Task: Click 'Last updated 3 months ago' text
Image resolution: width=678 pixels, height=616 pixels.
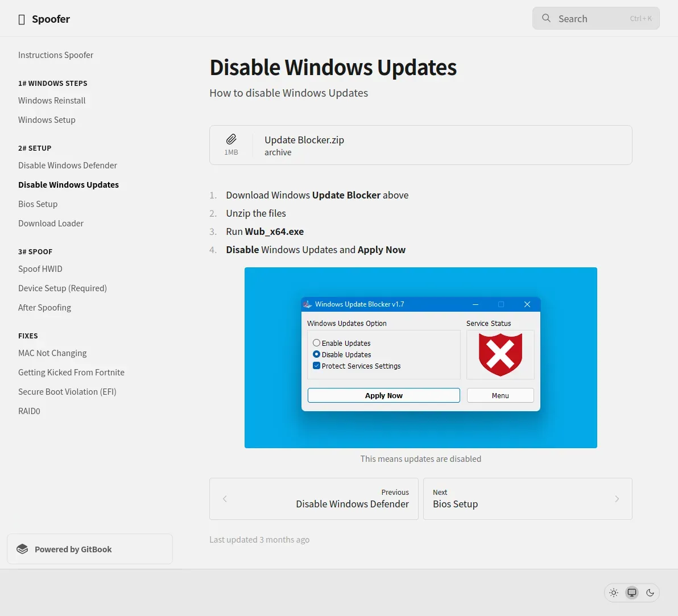Action: pyautogui.click(x=259, y=539)
